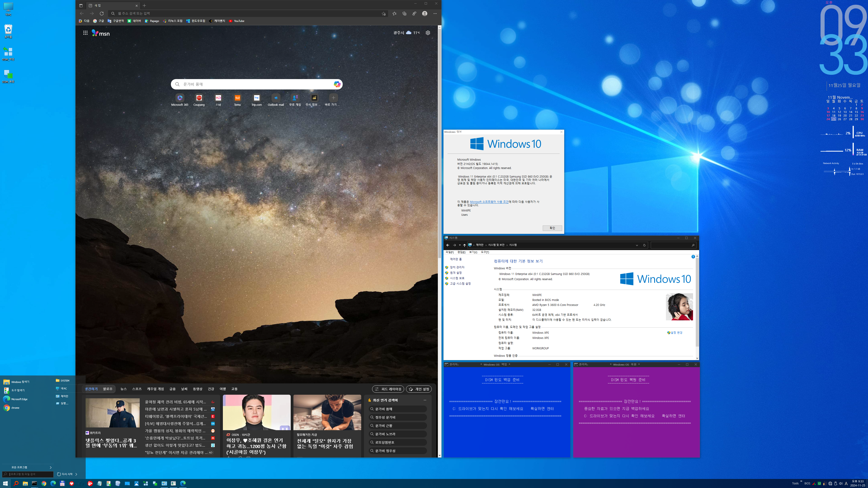Open 제어판 in start menu
Image resolution: width=868 pixels, height=488 pixels.
tap(62, 396)
